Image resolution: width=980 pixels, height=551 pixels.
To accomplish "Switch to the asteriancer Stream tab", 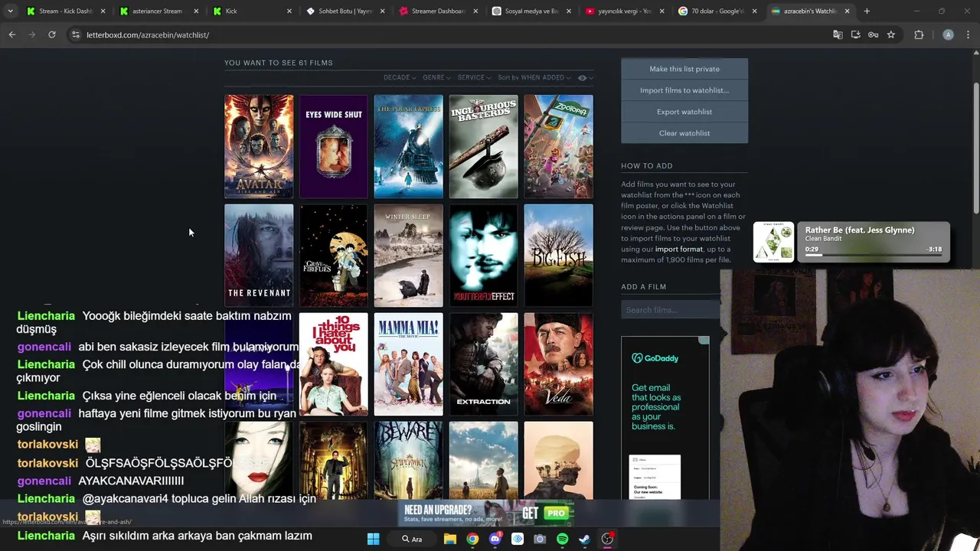I will [158, 11].
